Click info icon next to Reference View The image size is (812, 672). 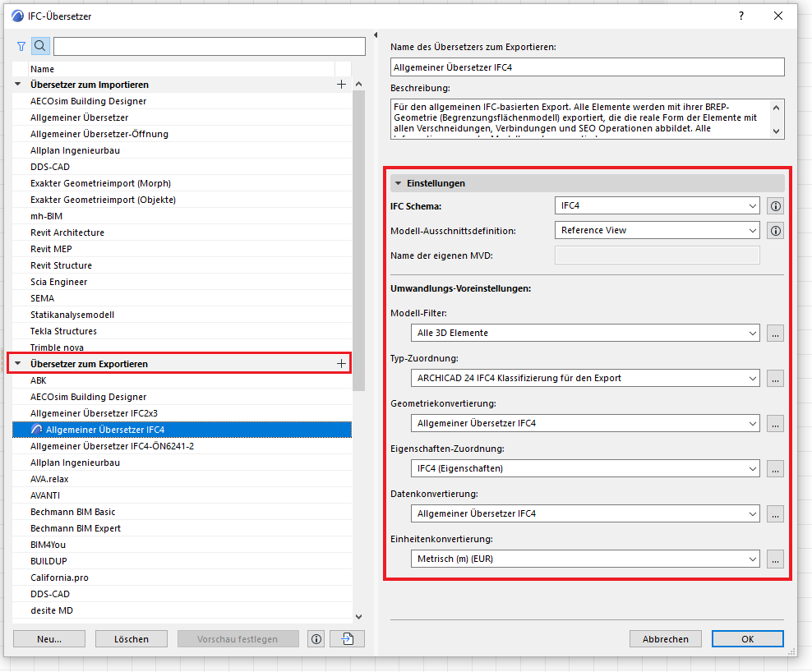[775, 231]
